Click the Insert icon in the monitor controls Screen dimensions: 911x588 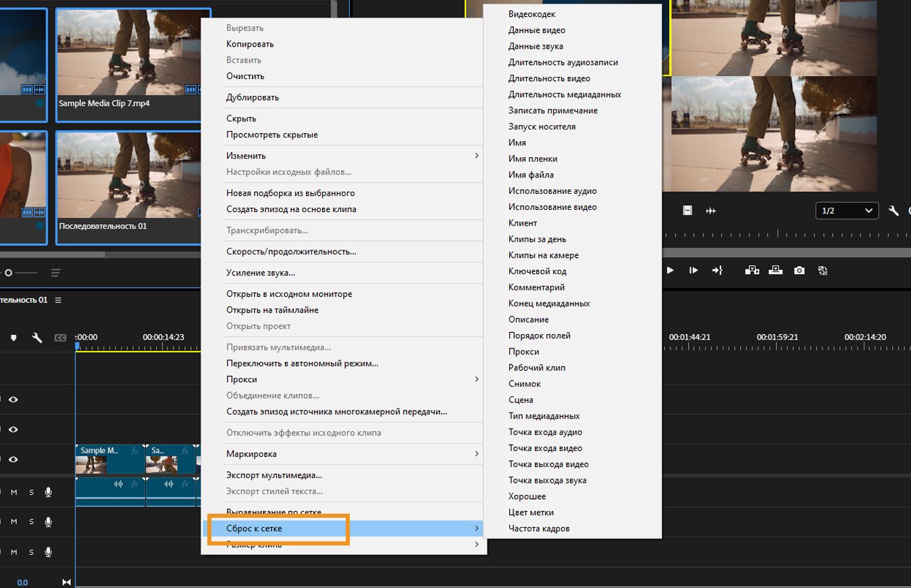tap(752, 270)
